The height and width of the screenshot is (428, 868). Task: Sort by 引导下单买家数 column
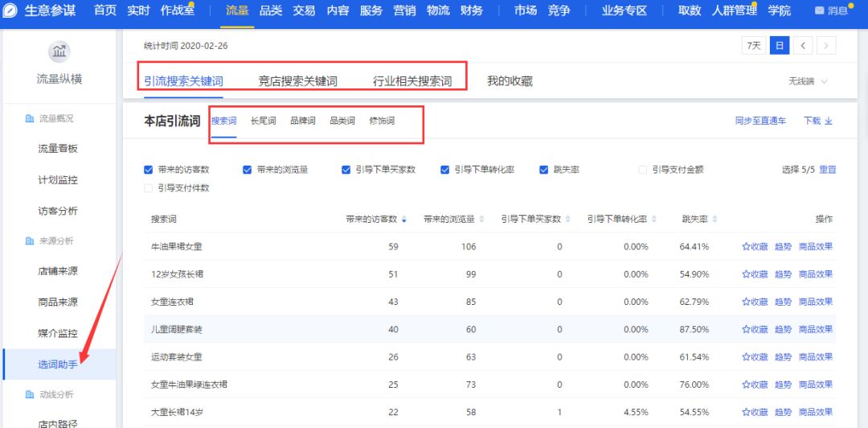click(x=568, y=220)
